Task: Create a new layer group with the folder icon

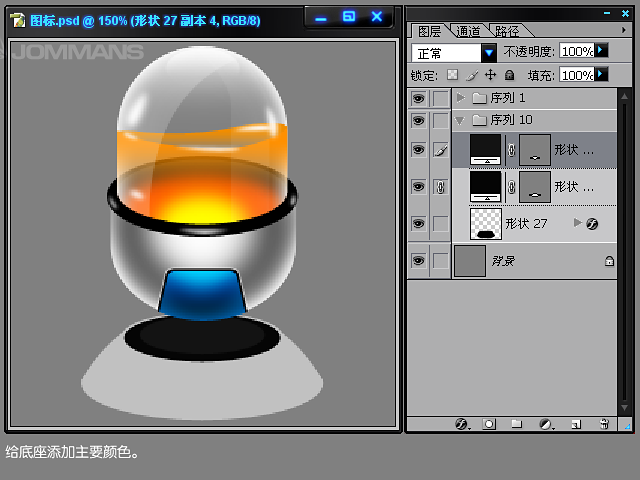Action: pyautogui.click(x=517, y=424)
